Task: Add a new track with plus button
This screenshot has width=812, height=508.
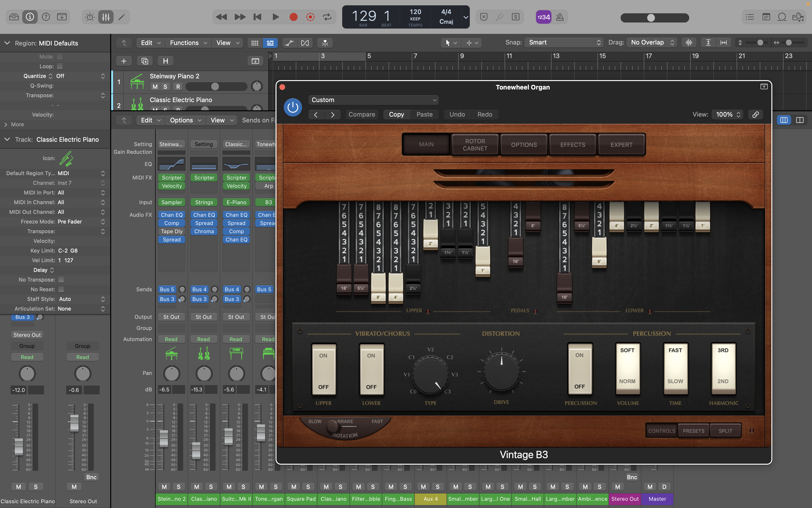Action: pos(124,61)
